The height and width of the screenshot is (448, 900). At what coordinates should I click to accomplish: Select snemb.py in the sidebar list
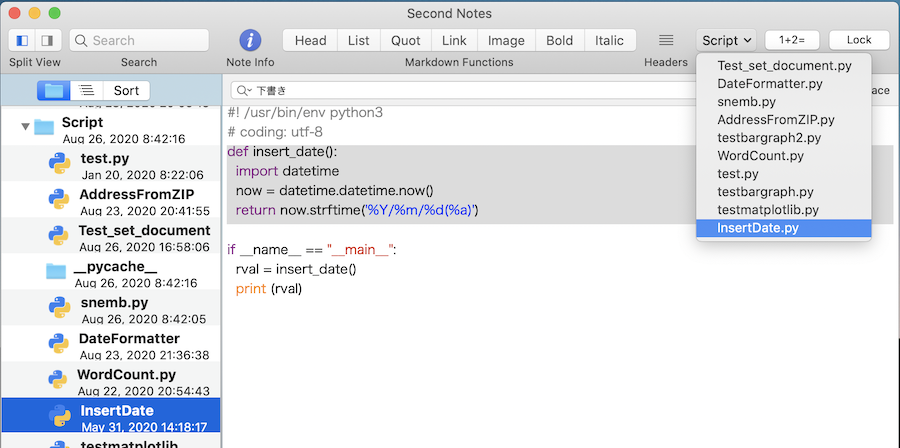click(x=110, y=308)
